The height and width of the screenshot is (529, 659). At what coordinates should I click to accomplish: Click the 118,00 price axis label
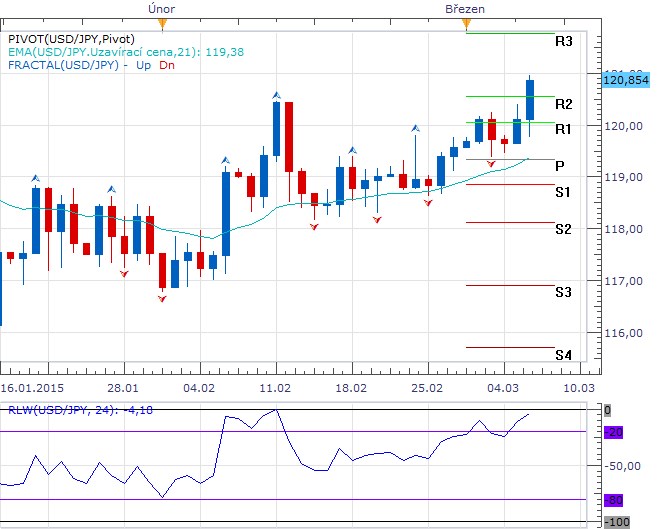pos(623,229)
